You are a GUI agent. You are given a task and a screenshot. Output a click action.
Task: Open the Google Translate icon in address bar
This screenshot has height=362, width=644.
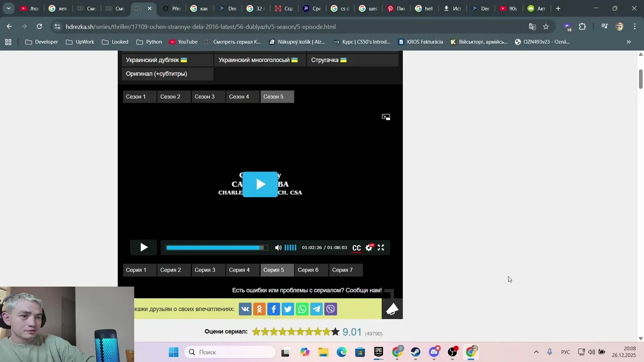point(532,27)
